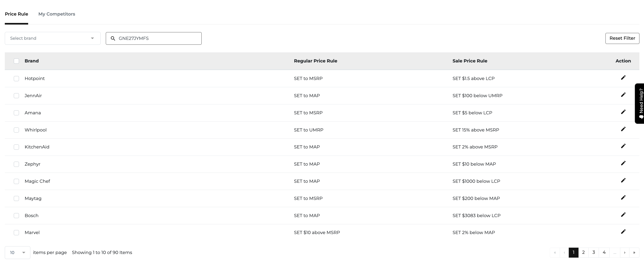This screenshot has width=644, height=263.
Task: Check the Bosch row checkbox
Action: tap(16, 216)
